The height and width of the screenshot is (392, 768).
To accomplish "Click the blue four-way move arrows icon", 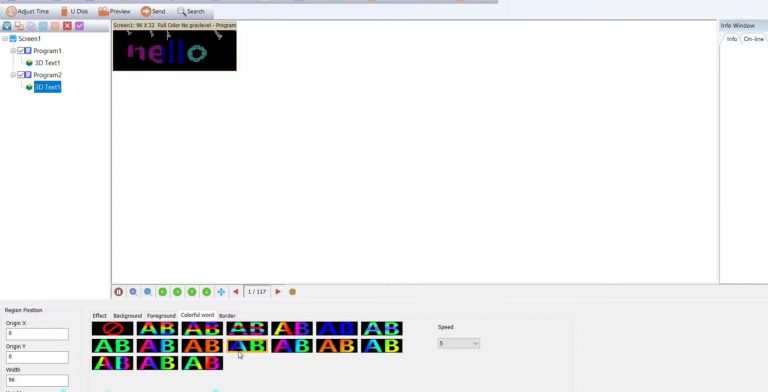I will [x=221, y=292].
